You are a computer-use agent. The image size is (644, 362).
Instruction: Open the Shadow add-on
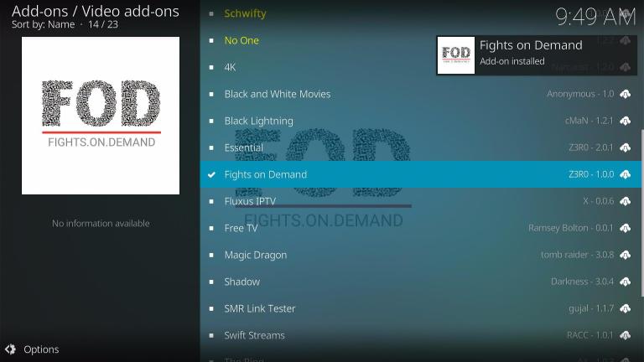(421, 282)
